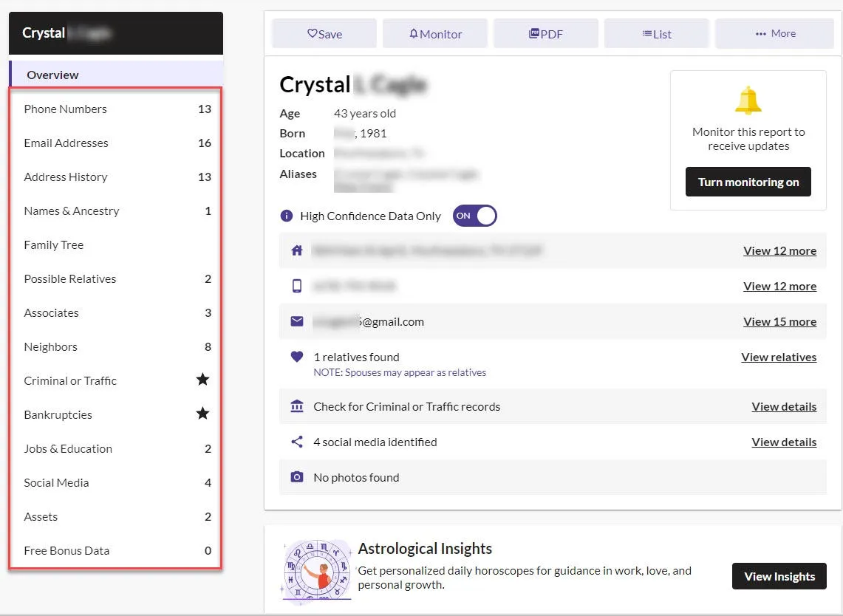
Task: Expand View 12 more phone numbers
Action: point(779,286)
